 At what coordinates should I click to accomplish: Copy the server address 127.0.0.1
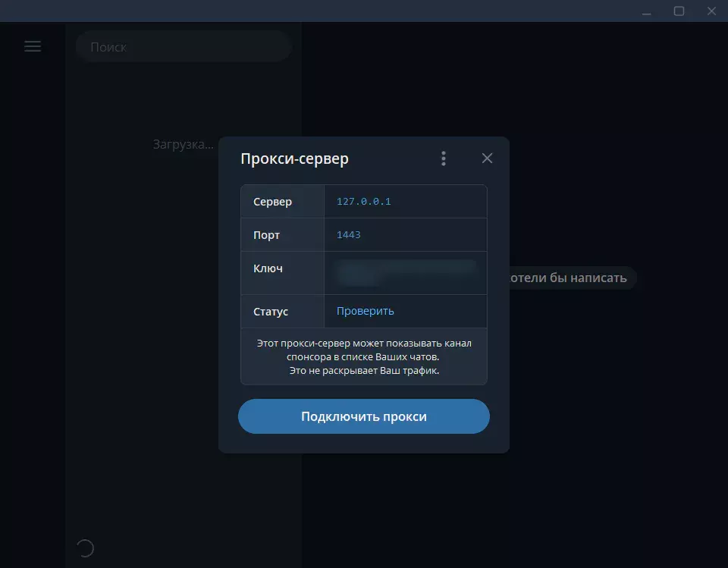(x=363, y=201)
